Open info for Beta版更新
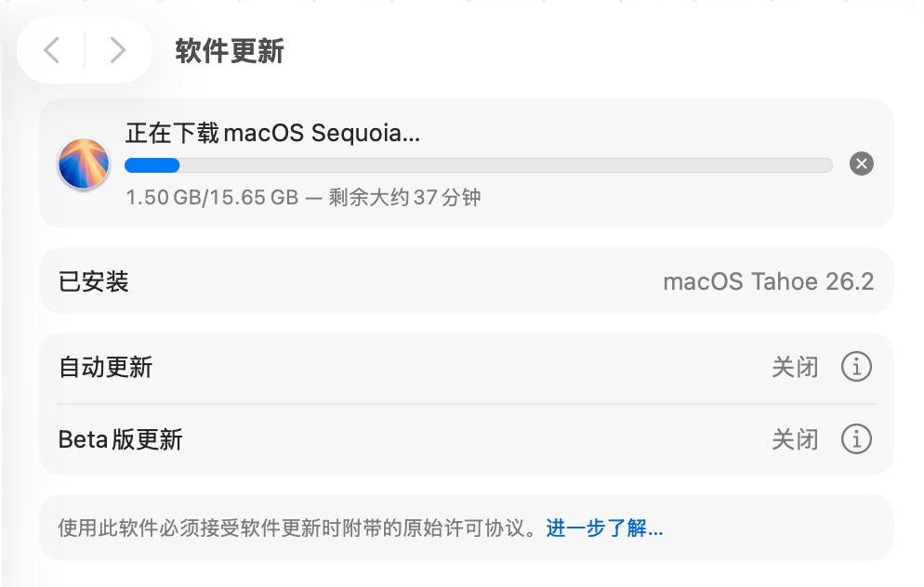Viewport: 924px width, 587px height. 856,438
